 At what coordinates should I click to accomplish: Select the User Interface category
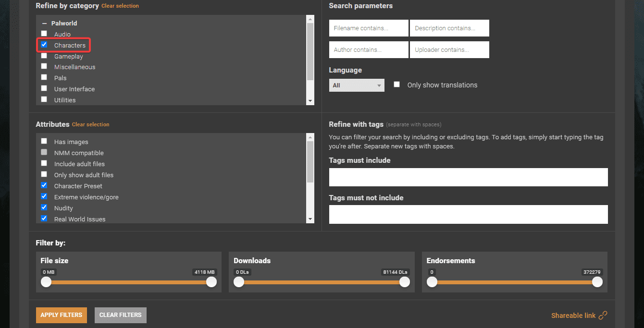44,88
